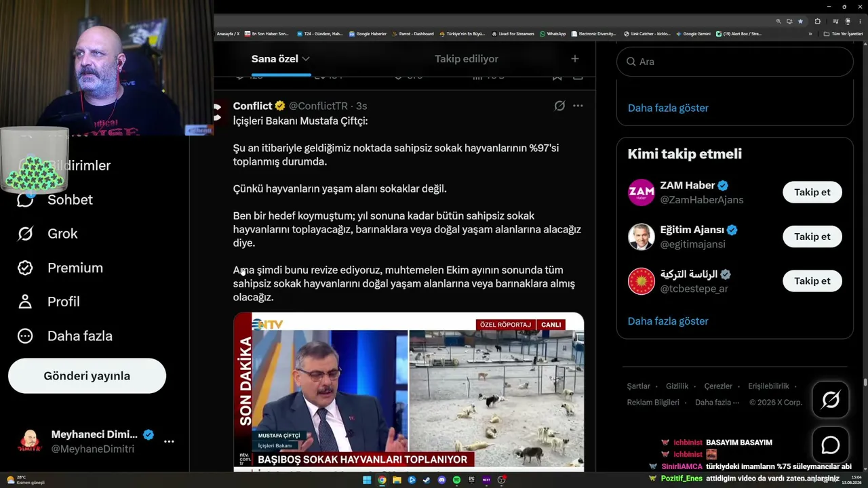Open File Explorer from the taskbar

(x=397, y=480)
